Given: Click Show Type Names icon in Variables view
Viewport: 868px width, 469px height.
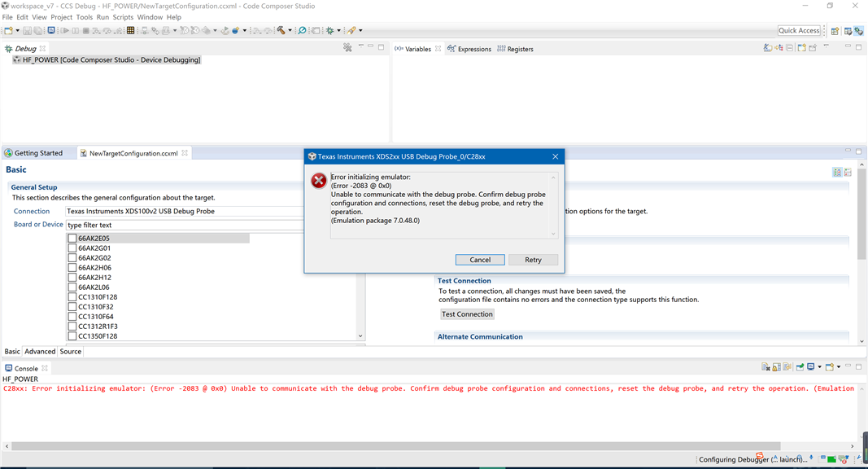Looking at the screenshot, I should pyautogui.click(x=768, y=48).
